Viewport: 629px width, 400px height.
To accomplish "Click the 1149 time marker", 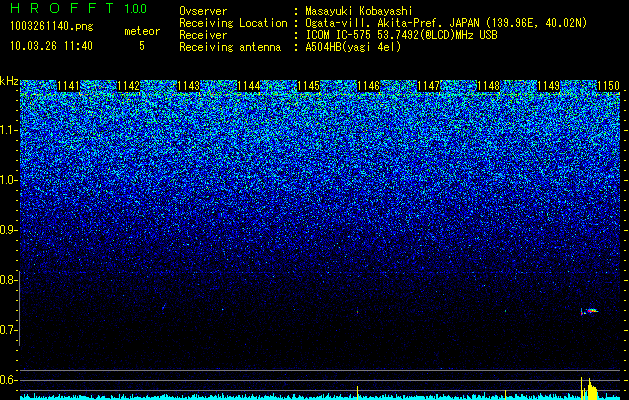I will coord(548,86).
